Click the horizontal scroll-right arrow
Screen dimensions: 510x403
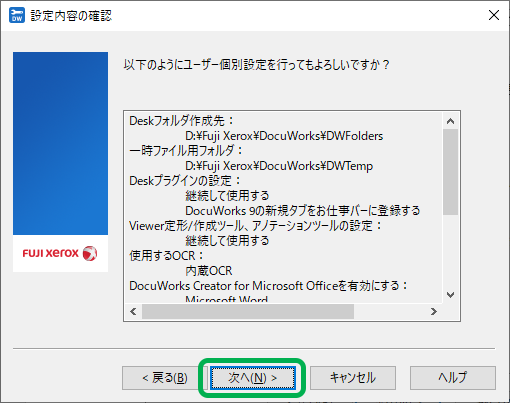click(x=433, y=311)
